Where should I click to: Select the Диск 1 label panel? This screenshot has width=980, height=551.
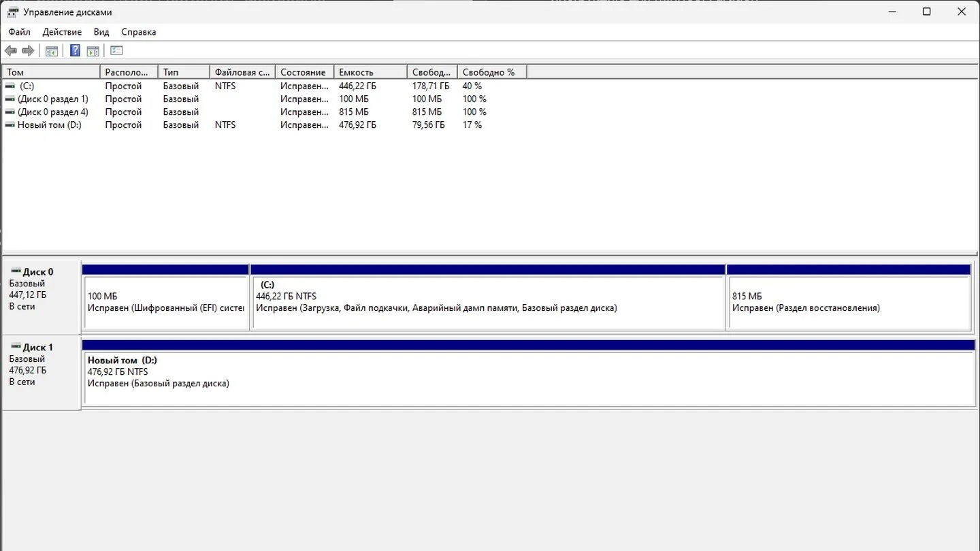point(42,372)
